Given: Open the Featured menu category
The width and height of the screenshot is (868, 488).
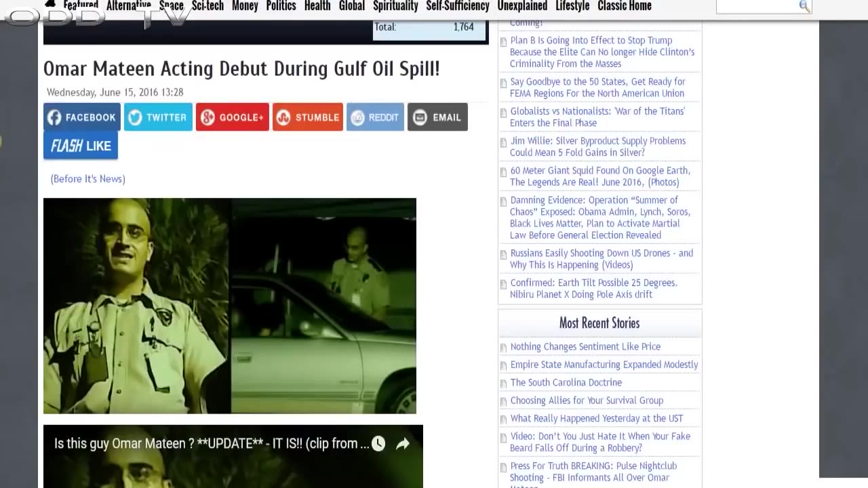Looking at the screenshot, I should point(81,6).
